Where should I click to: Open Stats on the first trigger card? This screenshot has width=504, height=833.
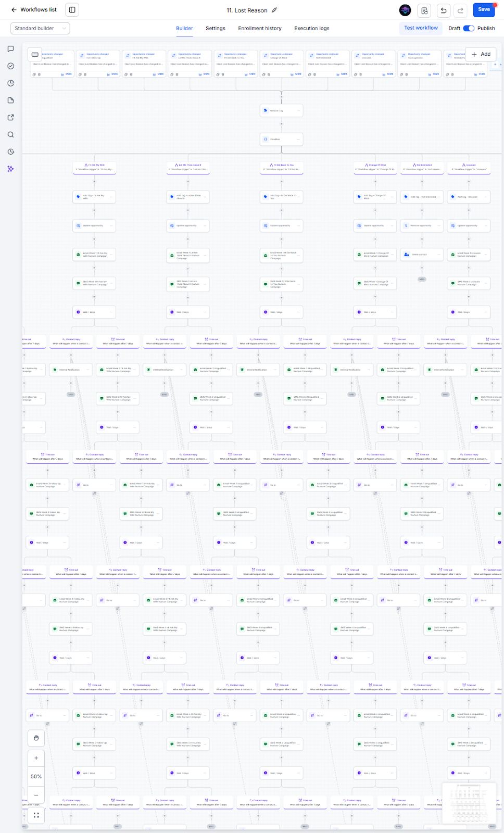pos(67,74)
